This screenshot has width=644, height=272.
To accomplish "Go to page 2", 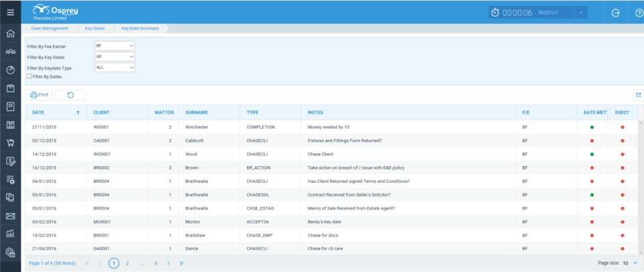I will coord(127,263).
